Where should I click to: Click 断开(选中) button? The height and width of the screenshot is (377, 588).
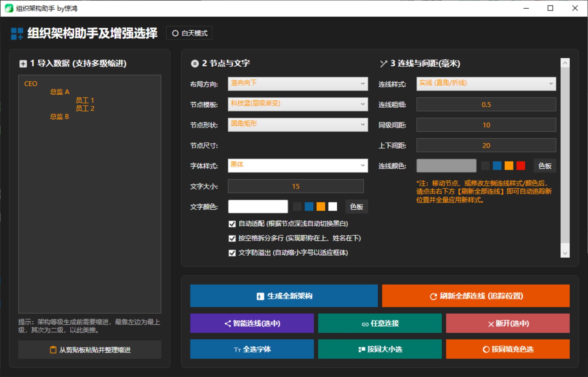click(x=508, y=323)
